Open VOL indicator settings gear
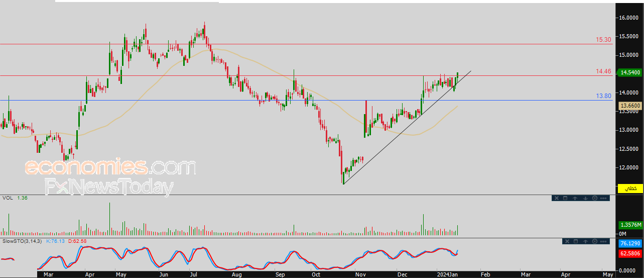This screenshot has width=644, height=278. point(595,198)
